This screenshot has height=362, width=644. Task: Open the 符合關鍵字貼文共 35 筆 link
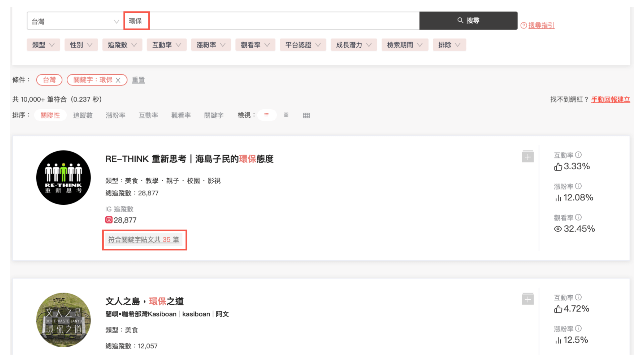click(x=144, y=240)
